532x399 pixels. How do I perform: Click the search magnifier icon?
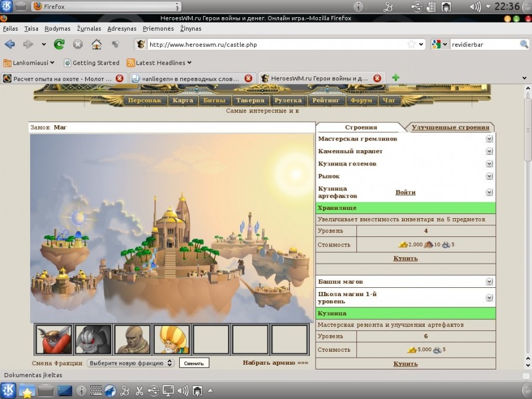[524, 44]
